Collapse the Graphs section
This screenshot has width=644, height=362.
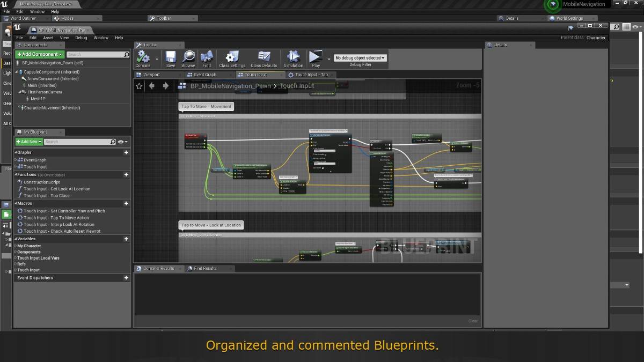(x=16, y=152)
